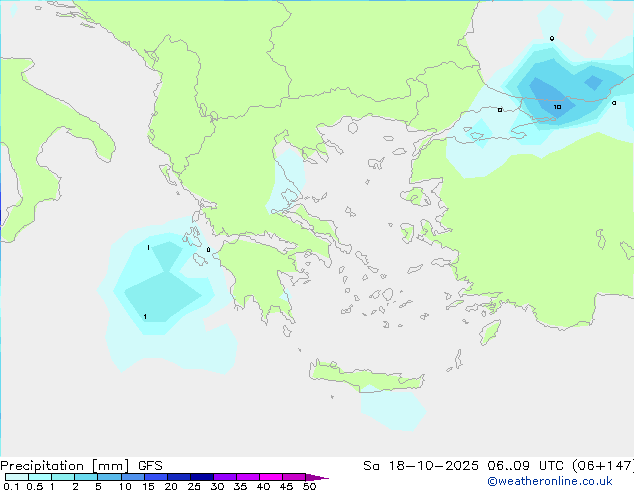Select the date text 'Sa 18-10-2025'
The width and height of the screenshot is (634, 490).
(x=421, y=466)
